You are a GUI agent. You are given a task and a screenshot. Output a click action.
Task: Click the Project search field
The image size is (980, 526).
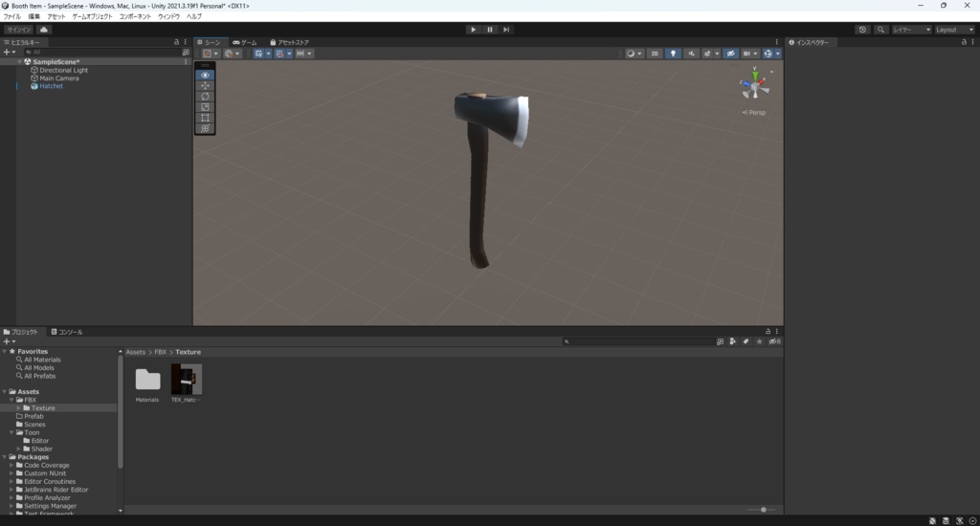[x=637, y=341]
